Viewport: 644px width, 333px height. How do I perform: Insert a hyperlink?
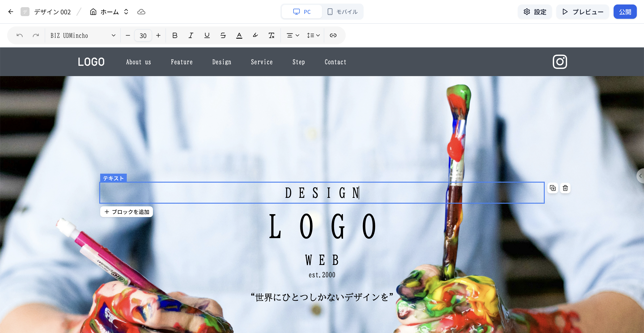tap(333, 35)
